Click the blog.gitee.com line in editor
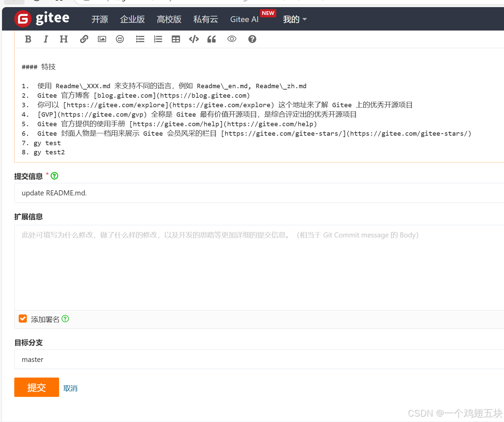 tap(136, 95)
